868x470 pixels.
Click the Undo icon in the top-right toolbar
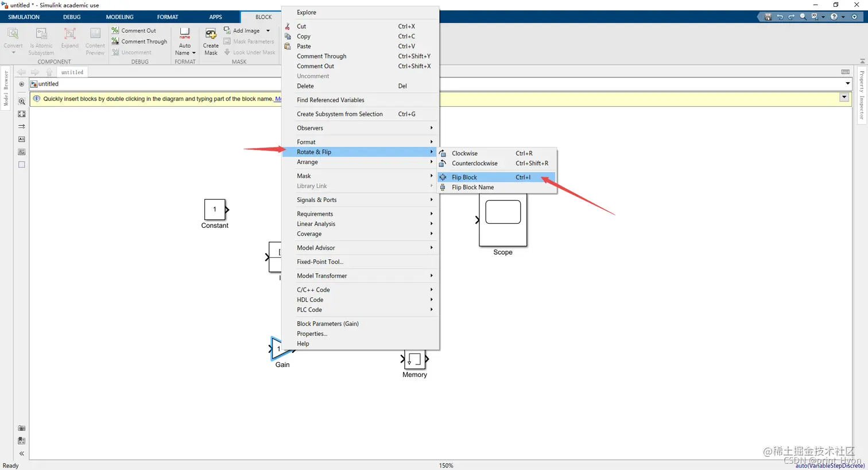[x=780, y=17]
